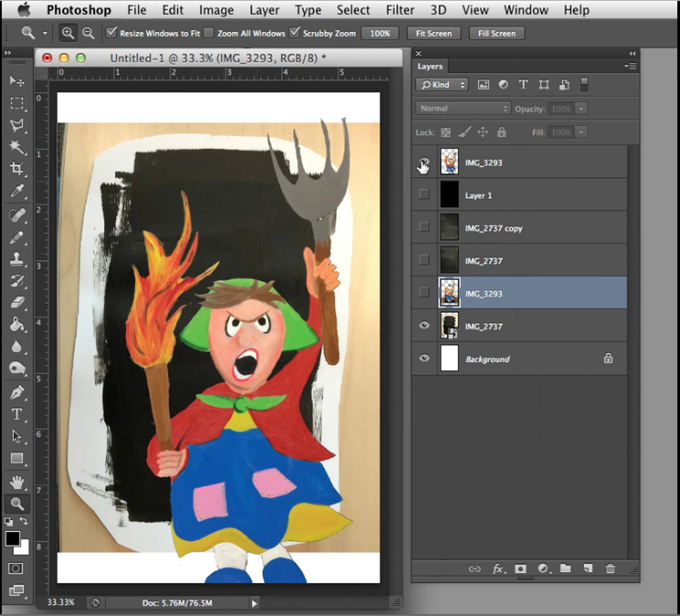Click the delete layer trash icon
Image resolution: width=680 pixels, height=616 pixels.
coord(610,569)
